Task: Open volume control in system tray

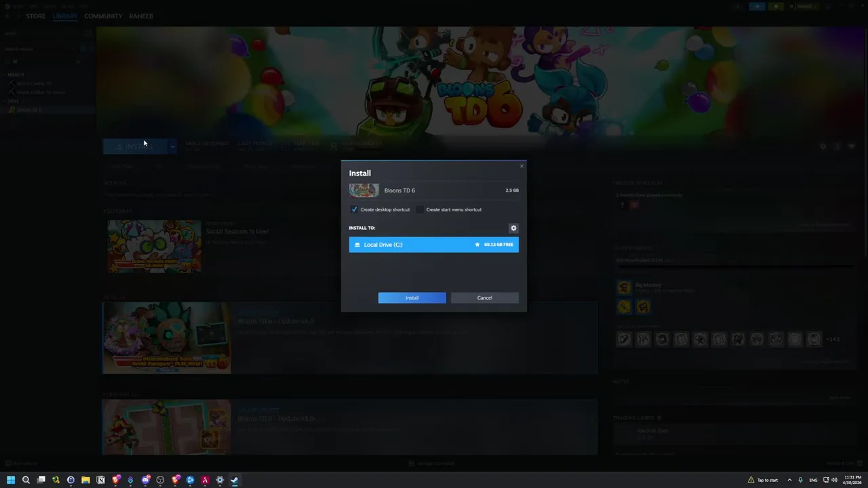Action: pos(834,480)
